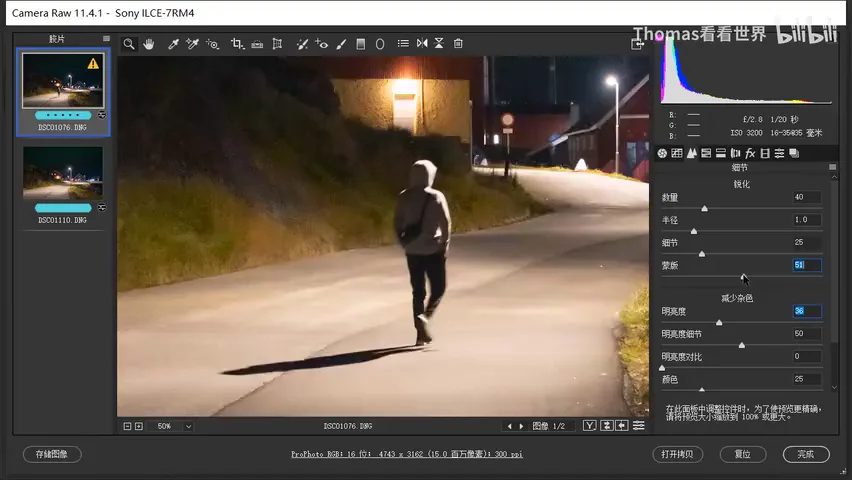Image resolution: width=852 pixels, height=480 pixels.
Task: Click the Done button
Action: click(806, 454)
